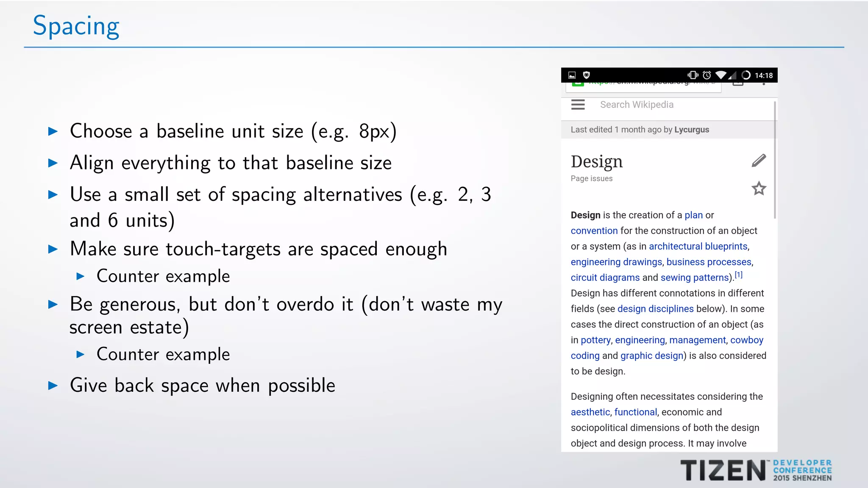Image resolution: width=868 pixels, height=488 pixels.
Task: Open the 'pottery' link
Action: [595, 340]
